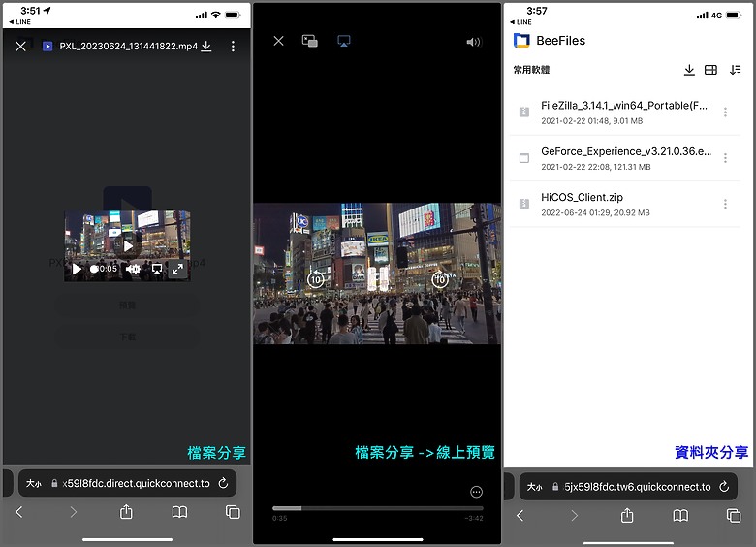756x547 pixels.
Task: Seek on the fullscreen video progress bar
Action: (x=378, y=508)
